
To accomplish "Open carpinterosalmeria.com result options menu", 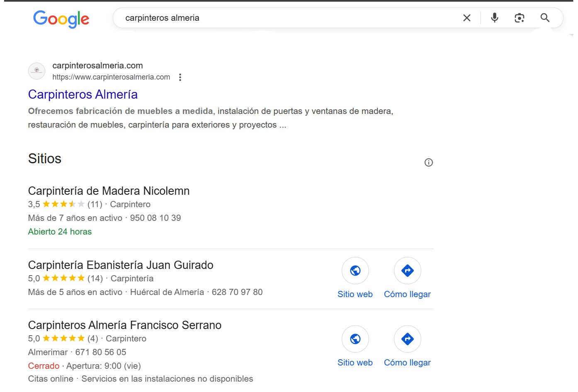I will point(180,77).
